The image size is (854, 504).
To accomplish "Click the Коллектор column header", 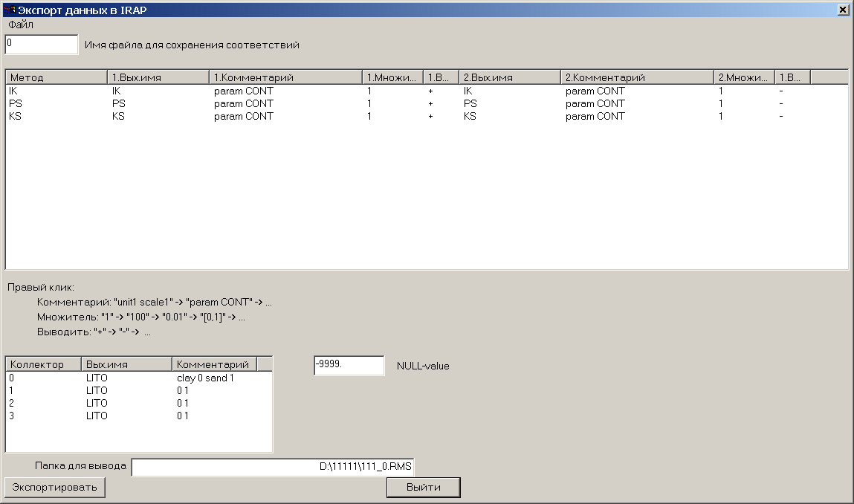I will pos(44,364).
